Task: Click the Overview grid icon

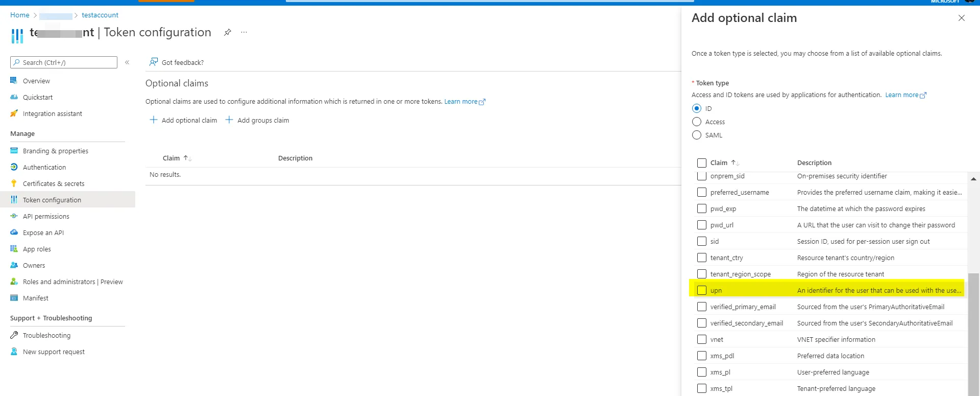Action: pos(14,81)
